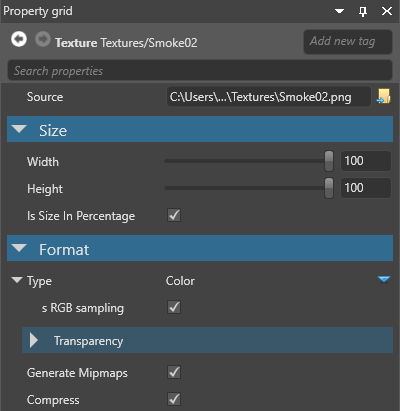Screen dimensions: 400x411
Task: Click the Texture Textures/Smoke02 title text
Action: [126, 43]
